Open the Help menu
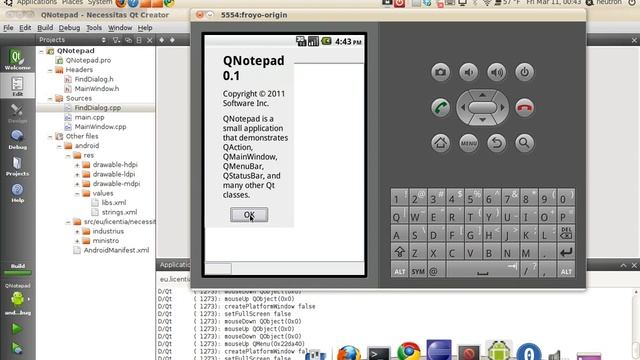Screen dimensions: 640x360 click(x=145, y=28)
